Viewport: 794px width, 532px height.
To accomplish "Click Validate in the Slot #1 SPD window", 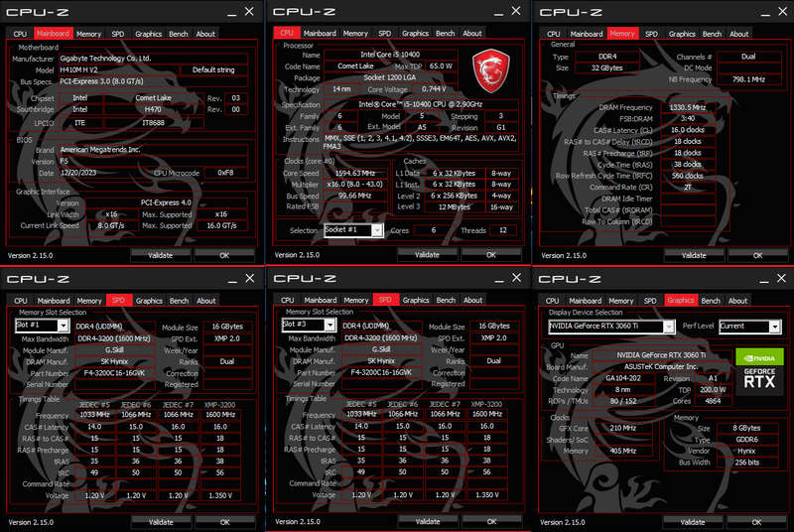I will tap(161, 522).
